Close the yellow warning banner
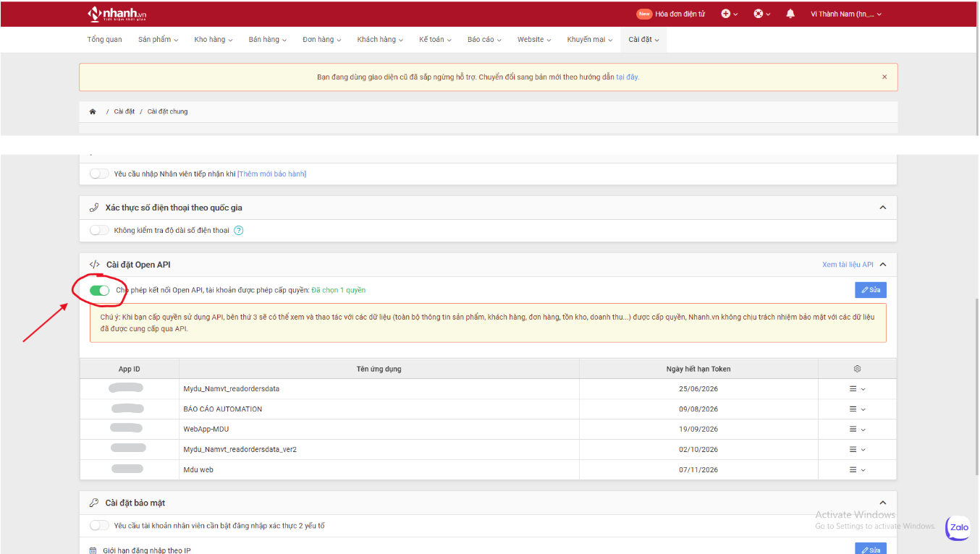Screen dimensions: 980x554 (x=884, y=77)
